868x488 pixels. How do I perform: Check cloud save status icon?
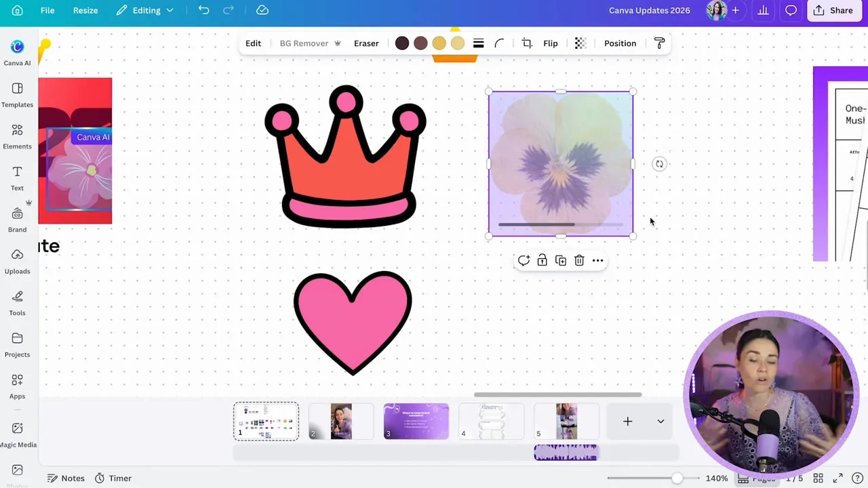pyautogui.click(x=262, y=10)
